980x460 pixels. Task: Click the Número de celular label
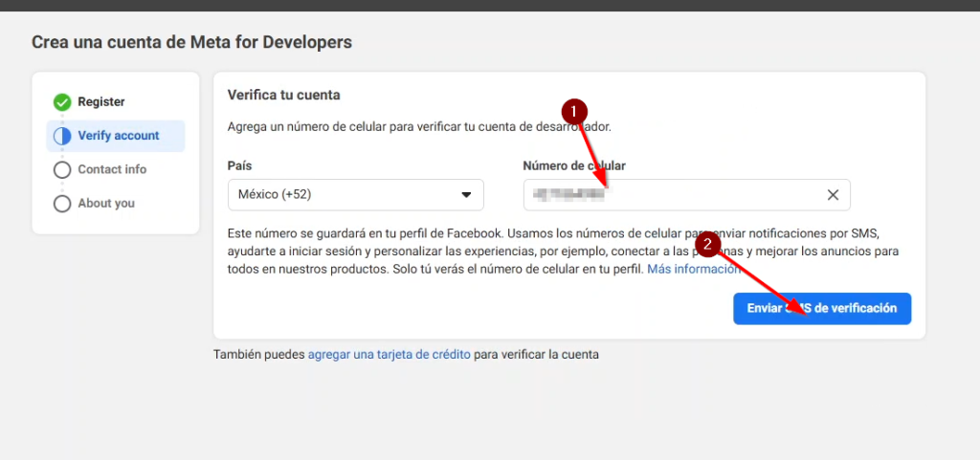[574, 165]
